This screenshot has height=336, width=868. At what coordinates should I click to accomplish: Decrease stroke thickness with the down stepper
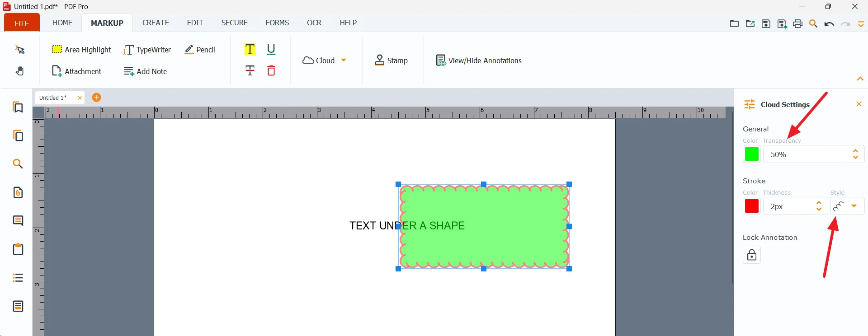click(819, 210)
